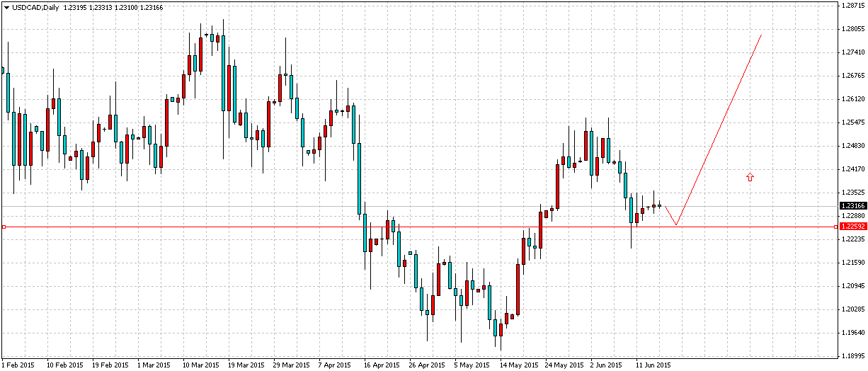868x371 pixels.
Task: Click the 1.28715 price axis label
Action: [852, 5]
